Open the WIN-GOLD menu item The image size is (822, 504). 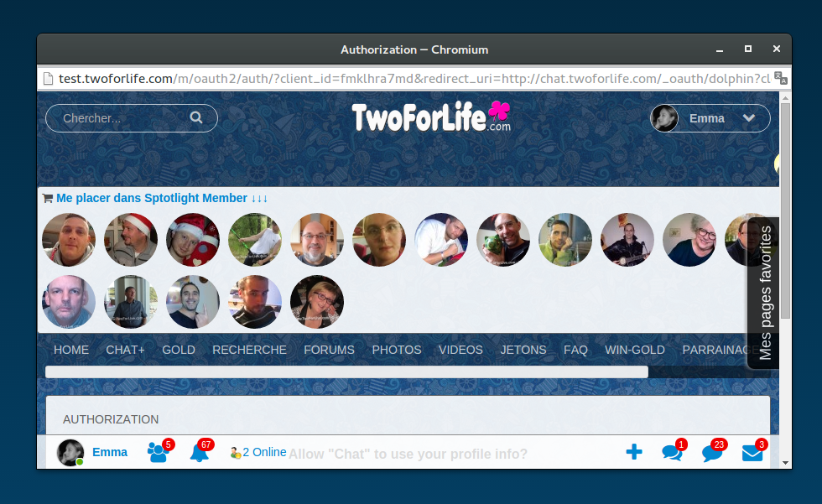coord(635,350)
